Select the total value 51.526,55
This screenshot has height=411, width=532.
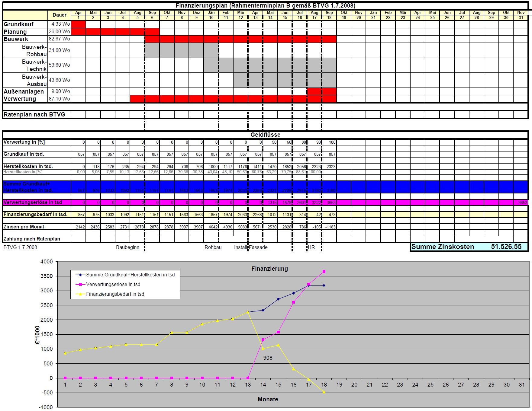[x=506, y=247]
